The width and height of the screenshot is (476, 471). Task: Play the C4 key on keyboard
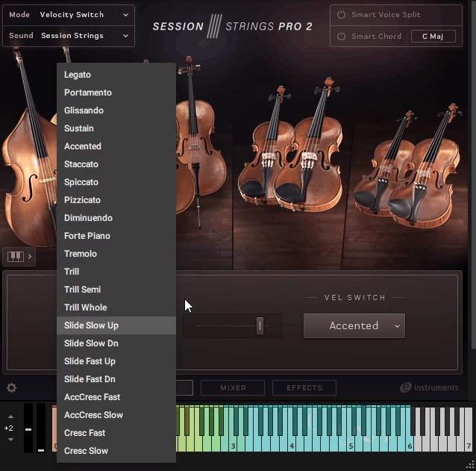point(291,442)
